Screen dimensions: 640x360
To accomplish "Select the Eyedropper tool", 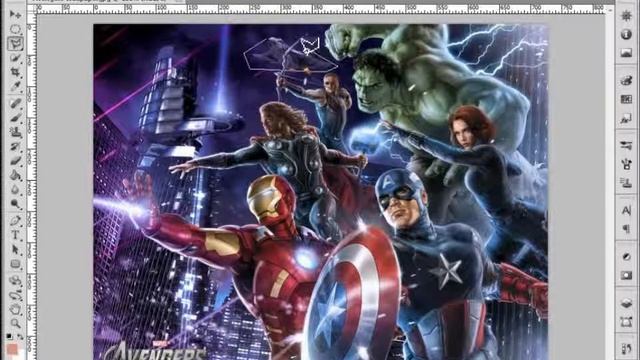I will [x=15, y=87].
